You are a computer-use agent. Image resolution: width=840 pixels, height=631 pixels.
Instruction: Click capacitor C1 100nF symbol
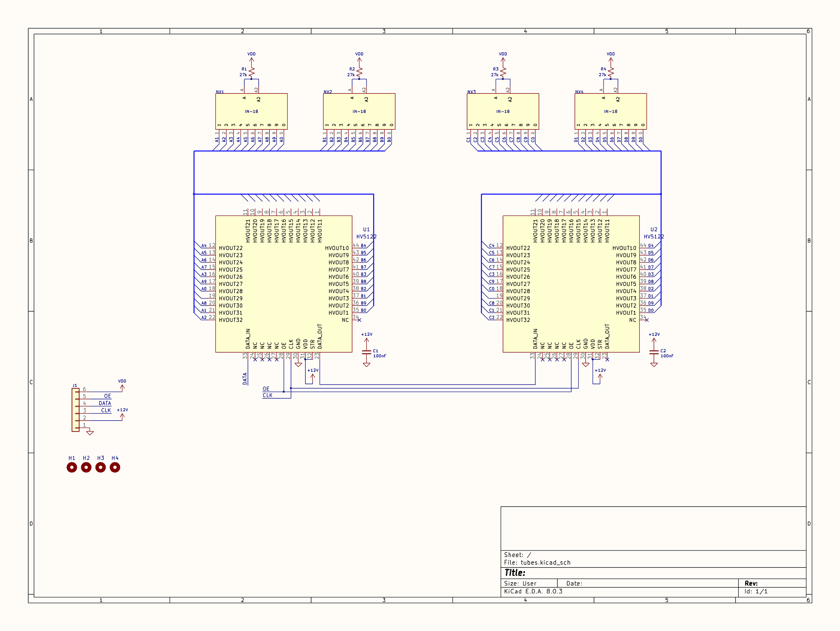coord(366,353)
